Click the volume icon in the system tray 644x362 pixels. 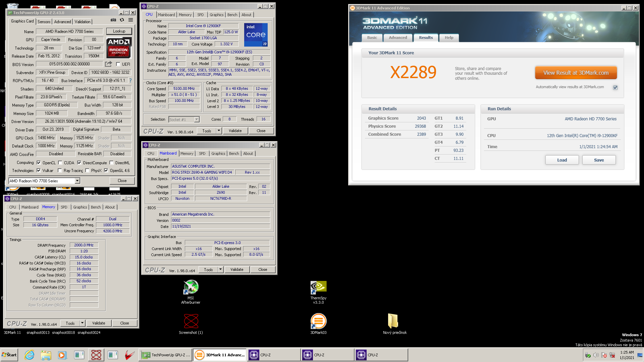596,355
